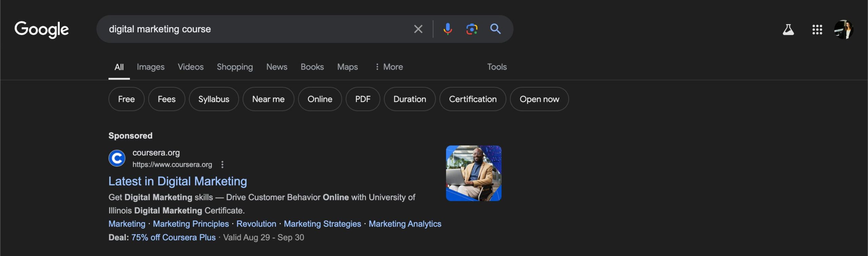Apply the Syllabus filter chip
The image size is (868, 256).
[x=214, y=99]
